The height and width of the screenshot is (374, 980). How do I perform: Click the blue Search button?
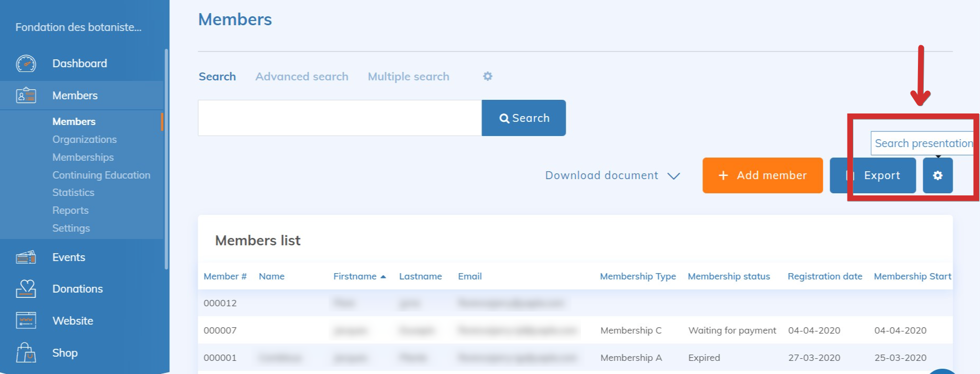coord(524,118)
